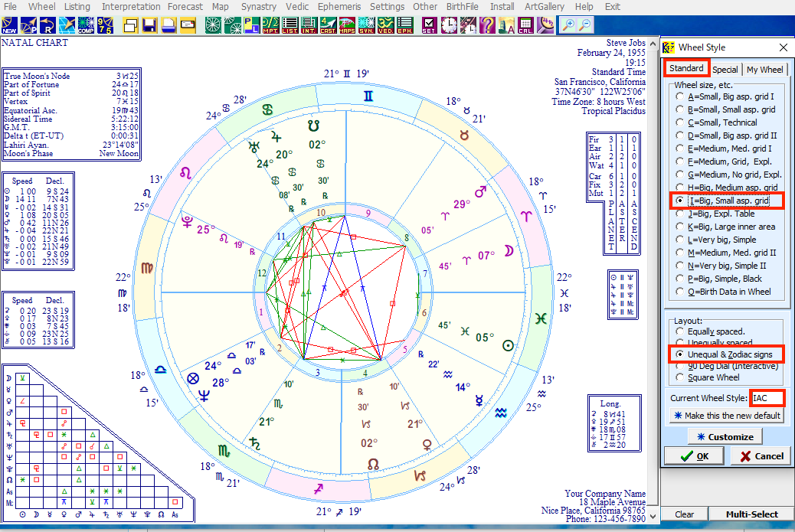
Task: Click the printer icon in toolbar
Action: (x=168, y=25)
